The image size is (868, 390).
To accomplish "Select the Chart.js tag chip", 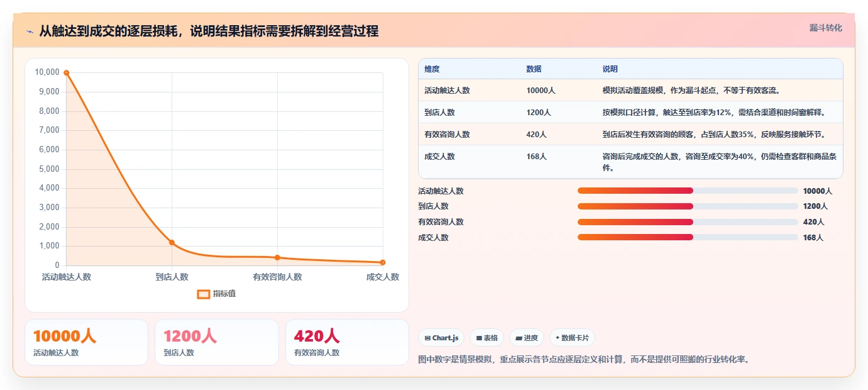I will (441, 338).
